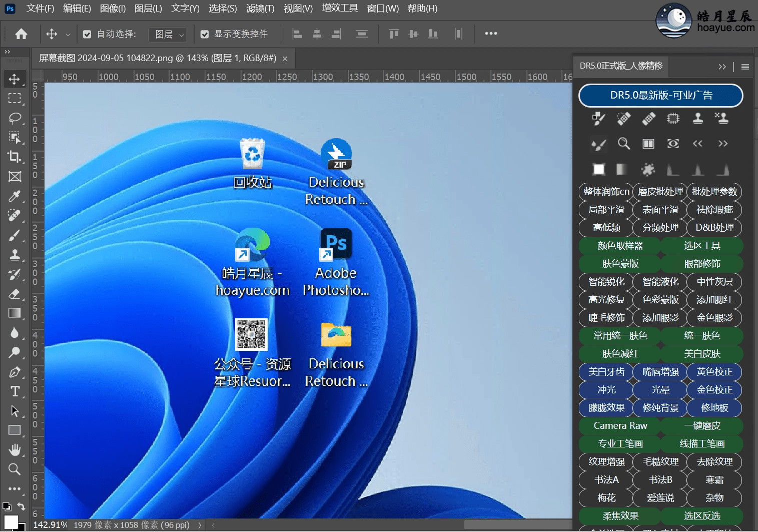Collapse DR5.0 panel with double arrows
This screenshot has width=758, height=532.
(x=722, y=67)
